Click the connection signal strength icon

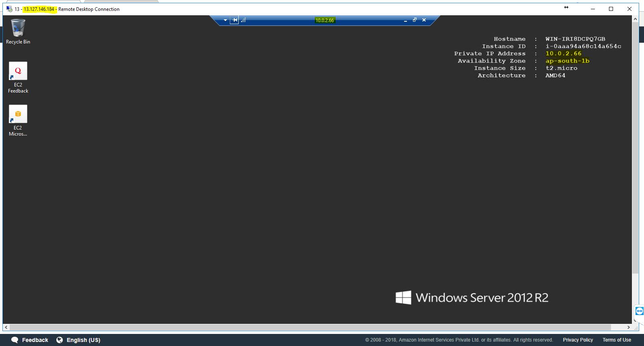[x=244, y=20]
